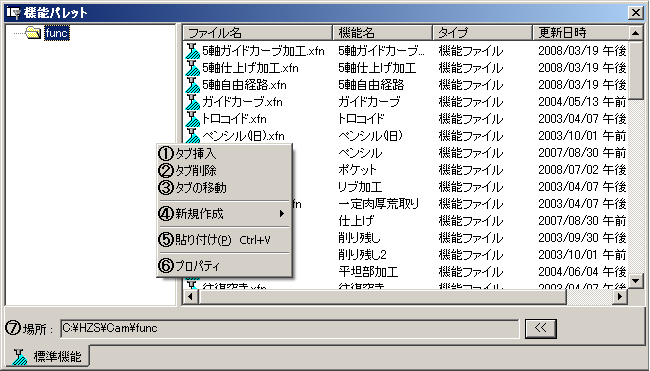This screenshot has height=371, width=650.
Task: Click 機能ファイル type in リブ加工 row
Action: pos(471,187)
